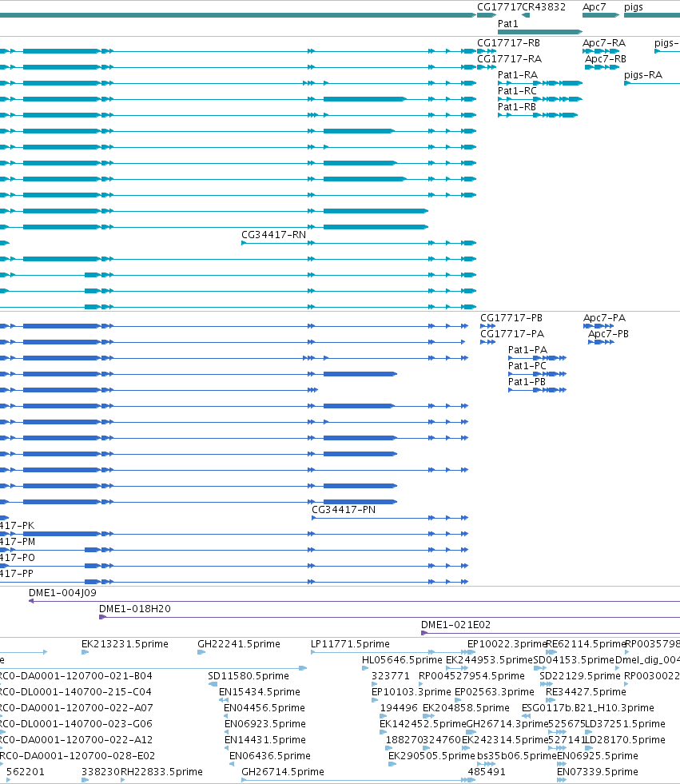Click the pigs gene label at top

tap(634, 7)
